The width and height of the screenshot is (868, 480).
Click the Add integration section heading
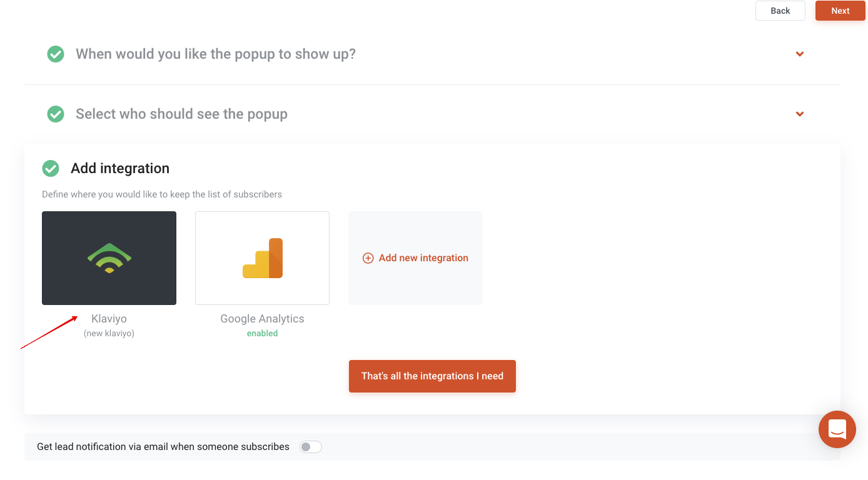tap(120, 169)
